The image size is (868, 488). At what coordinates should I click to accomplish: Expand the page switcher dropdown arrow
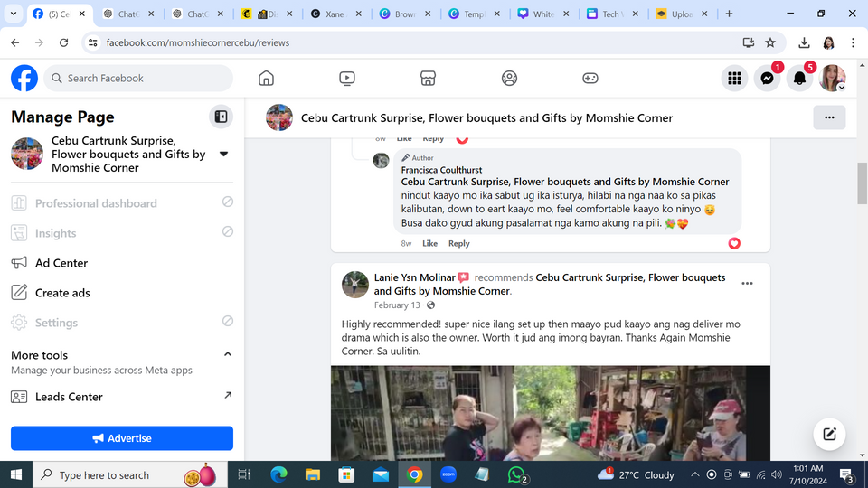[x=224, y=154]
